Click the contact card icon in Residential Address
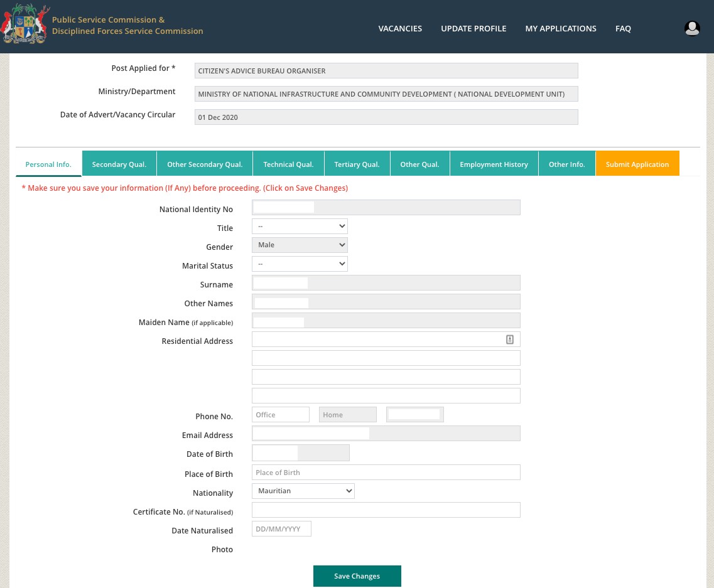Screen dimensions: 714x588 (509, 339)
